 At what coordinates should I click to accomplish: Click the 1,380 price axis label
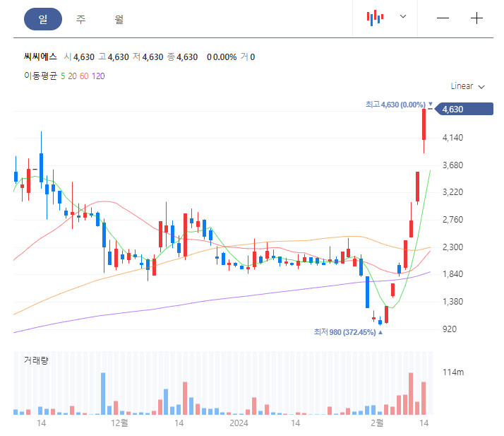point(452,302)
